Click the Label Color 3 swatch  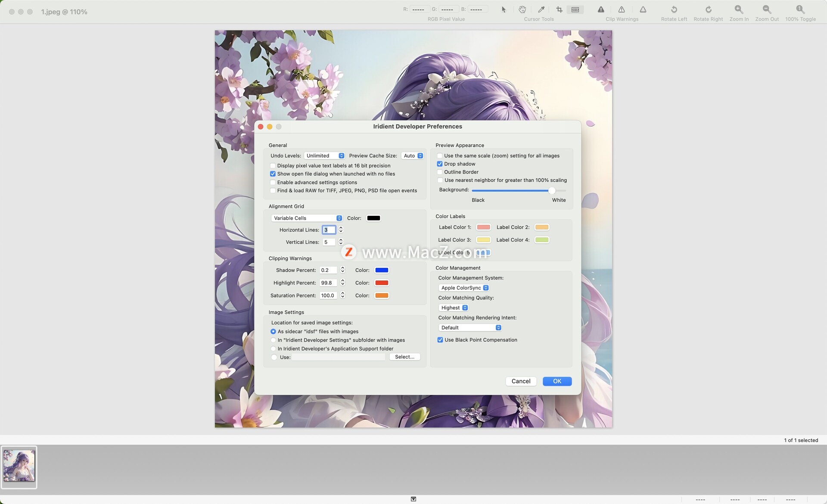coord(483,240)
